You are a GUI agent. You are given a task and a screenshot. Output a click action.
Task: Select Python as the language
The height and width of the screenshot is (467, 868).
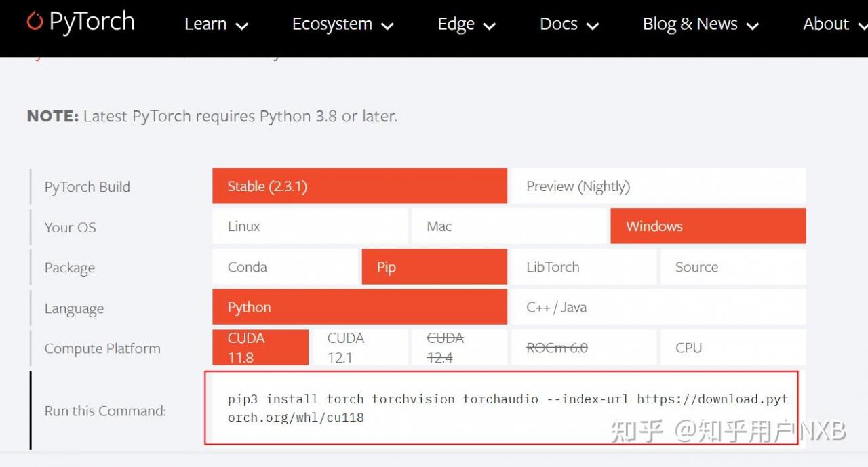[359, 307]
